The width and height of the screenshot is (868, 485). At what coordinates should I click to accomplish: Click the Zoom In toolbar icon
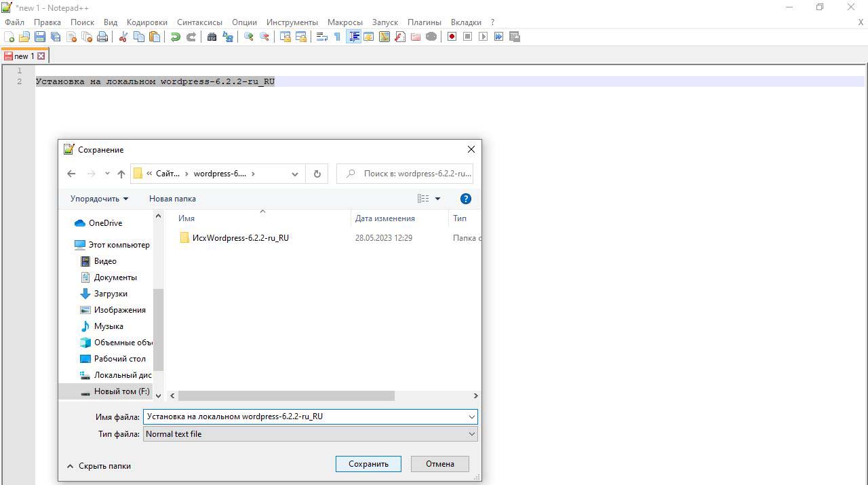[x=249, y=37]
